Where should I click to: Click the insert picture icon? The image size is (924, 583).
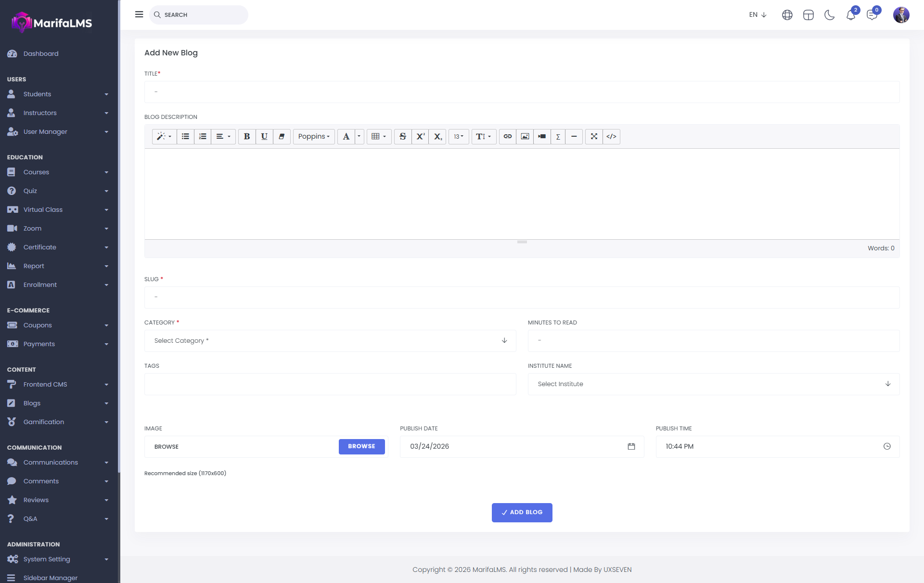[525, 137]
